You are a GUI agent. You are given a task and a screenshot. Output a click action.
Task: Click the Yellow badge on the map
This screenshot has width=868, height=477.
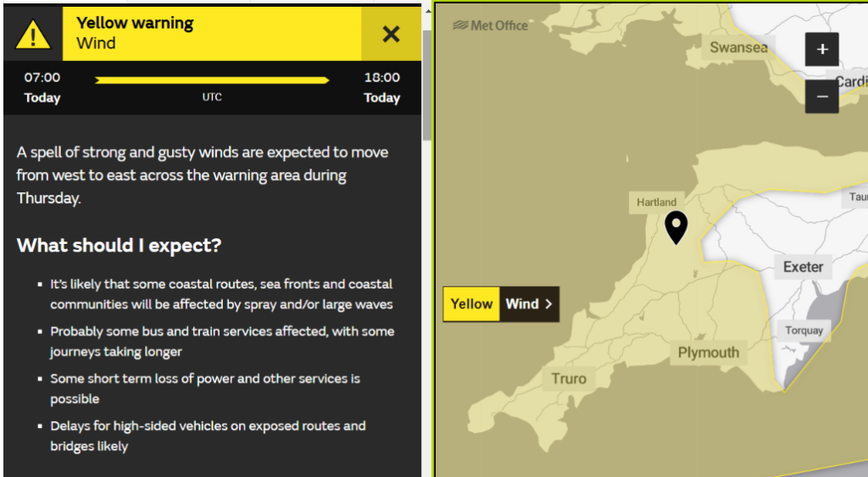[471, 304]
